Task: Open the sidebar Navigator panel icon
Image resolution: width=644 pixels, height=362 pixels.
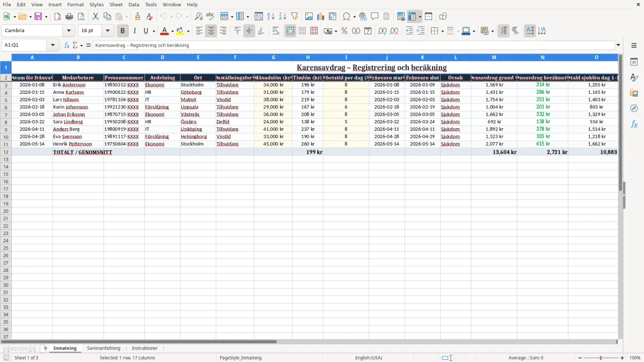Action: [634, 108]
